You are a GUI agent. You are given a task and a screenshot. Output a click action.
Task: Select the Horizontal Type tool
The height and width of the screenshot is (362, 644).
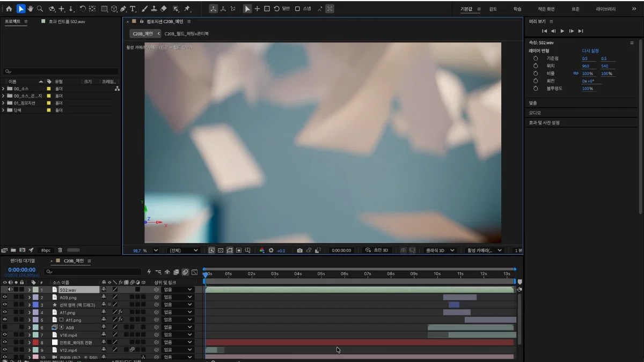pyautogui.click(x=133, y=9)
